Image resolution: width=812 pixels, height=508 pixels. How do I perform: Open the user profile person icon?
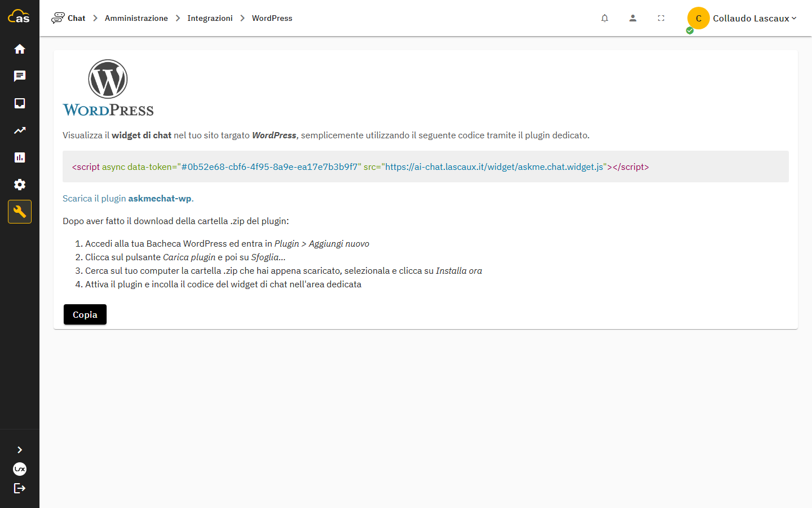[x=633, y=18]
